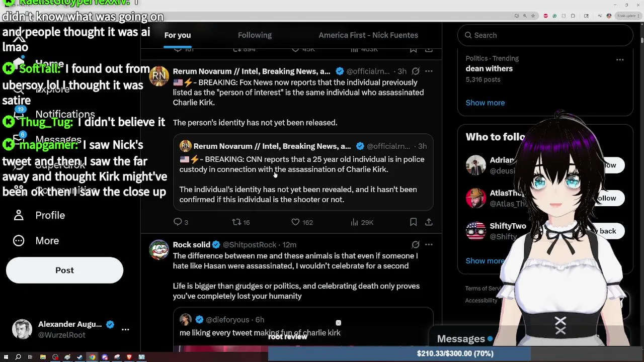This screenshot has height=362, width=644.
Task: Open Accessibility footer link
Action: pyautogui.click(x=481, y=301)
